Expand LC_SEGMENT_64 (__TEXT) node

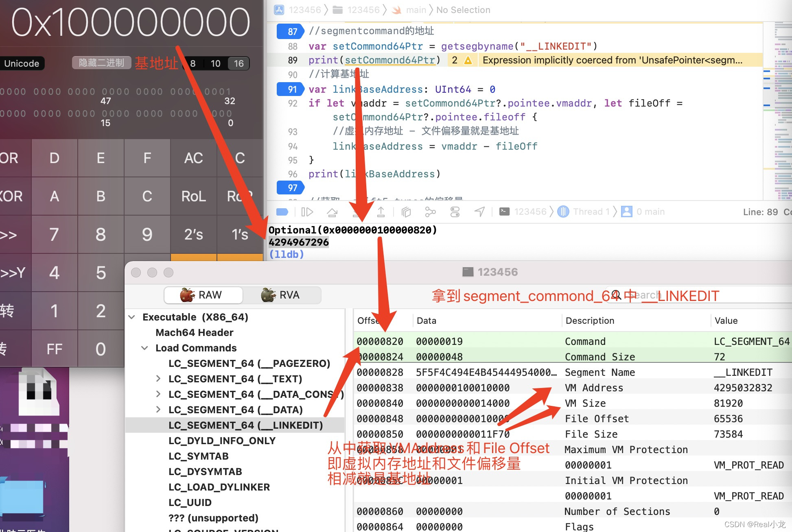[158, 379]
